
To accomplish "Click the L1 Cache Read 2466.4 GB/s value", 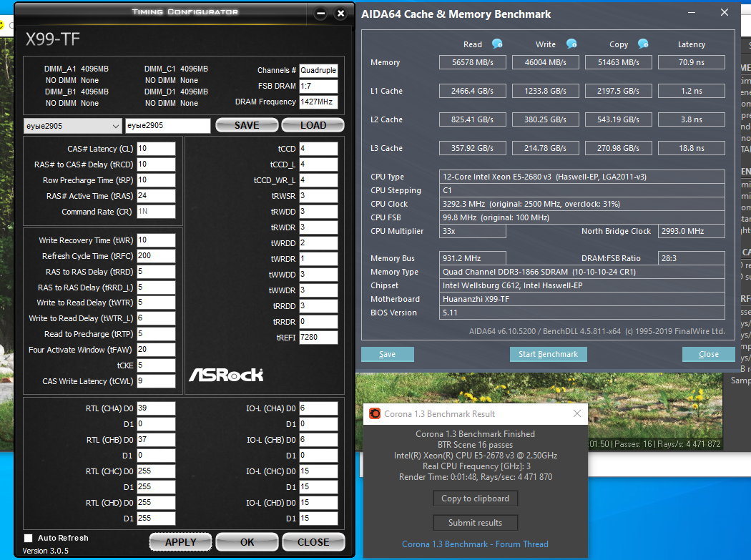I will click(x=473, y=91).
